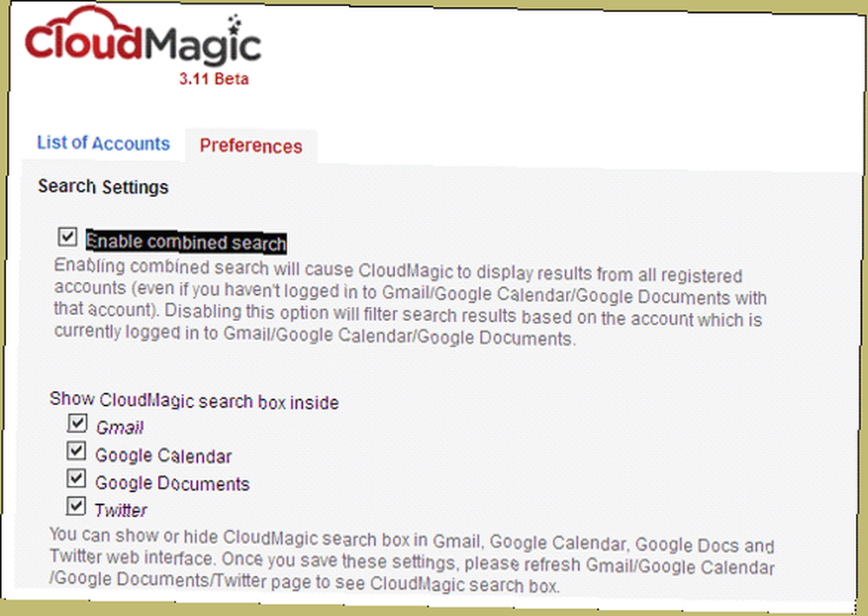Screen dimensions: 868x616
Task: Uncheck the Enable combined search checkbox
Action: pyautogui.click(x=68, y=237)
